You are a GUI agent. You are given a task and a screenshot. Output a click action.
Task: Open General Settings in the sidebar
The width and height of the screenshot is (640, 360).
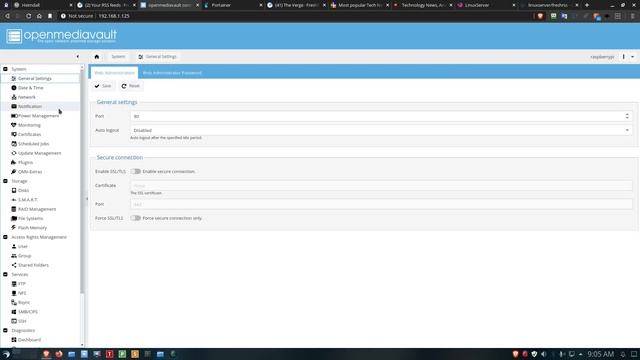[x=40, y=78]
